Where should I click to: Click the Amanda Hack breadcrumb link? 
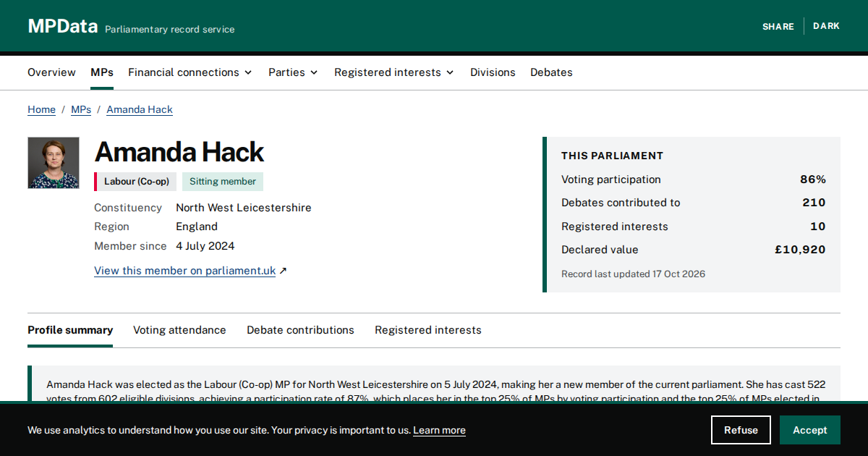tap(140, 109)
